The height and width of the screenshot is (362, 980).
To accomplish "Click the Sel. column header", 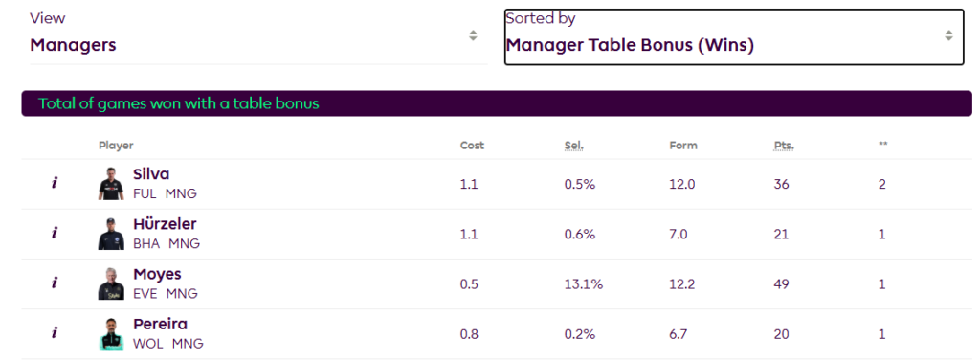I will tap(574, 146).
